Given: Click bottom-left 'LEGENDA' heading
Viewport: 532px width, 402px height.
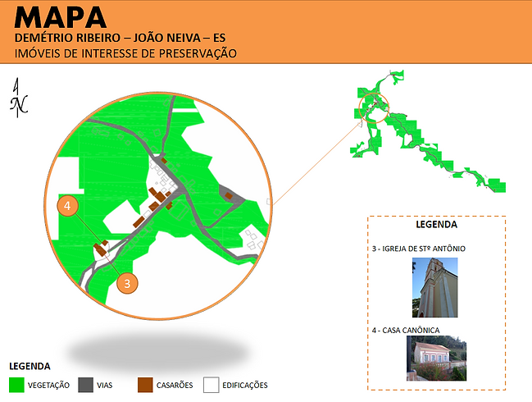Looking at the screenshot, I should [x=30, y=366].
